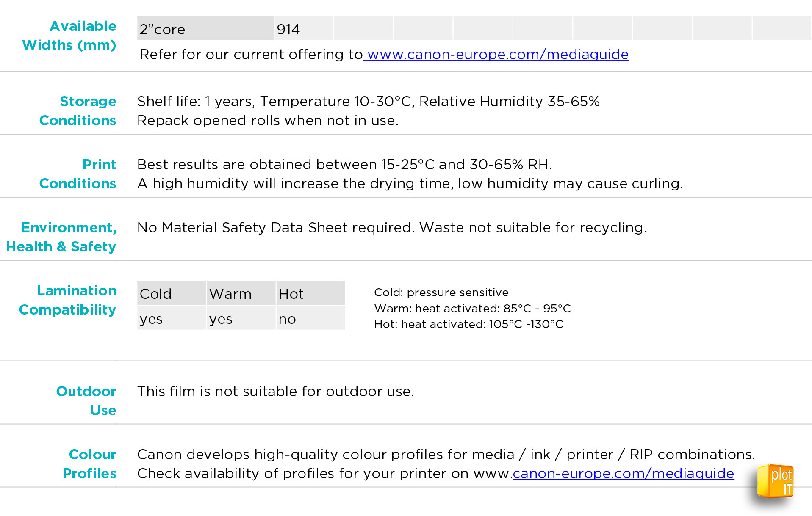Click the Cold lamination header cell
The width and height of the screenshot is (812, 516).
pos(172,293)
